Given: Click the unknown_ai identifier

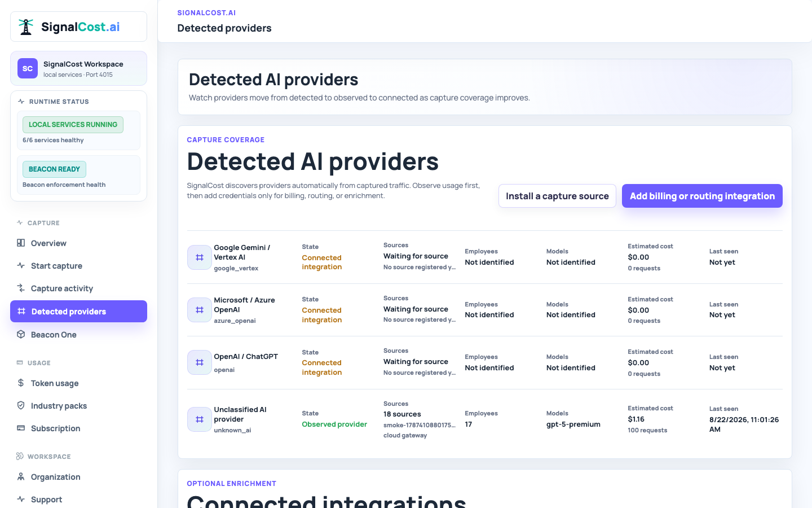Looking at the screenshot, I should pyautogui.click(x=232, y=430).
